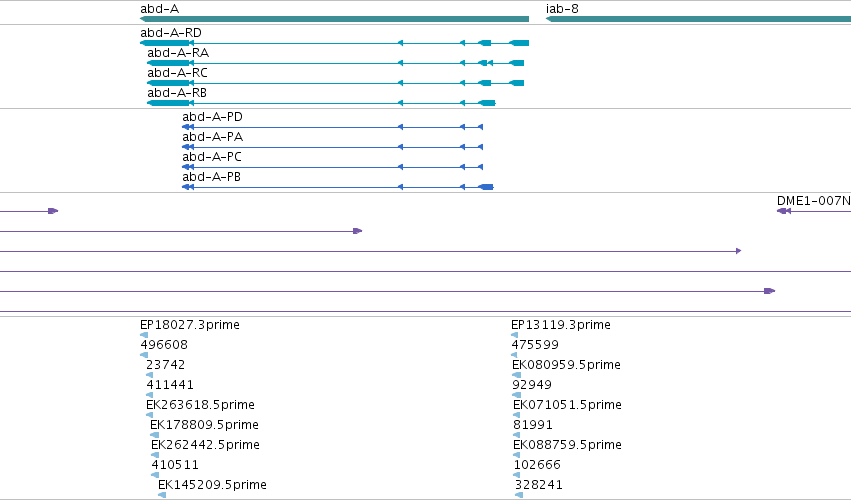Select transcript abd-A-RD label
Image resolution: width=851 pixels, height=500 pixels.
coord(171,33)
